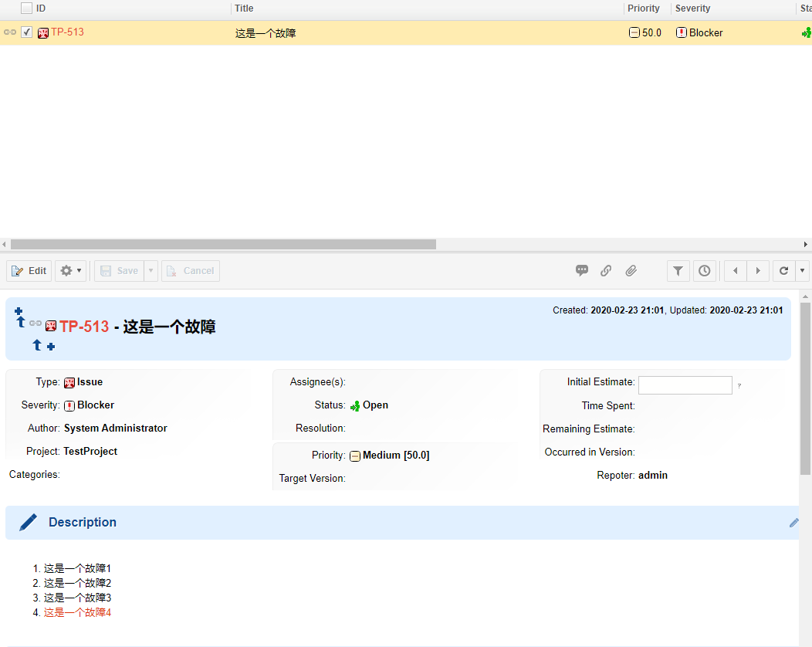The image size is (812, 647).
Task: Click the Created date 2020-02-23 21:01
Action: click(x=627, y=310)
